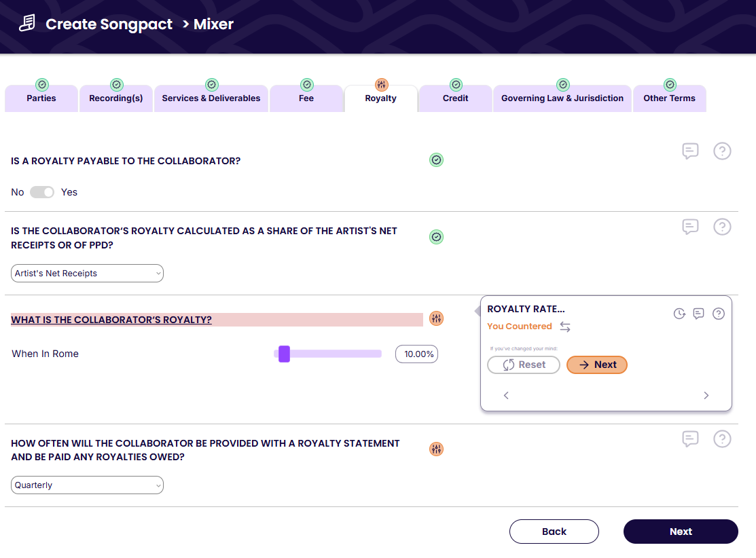This screenshot has height=558, width=756.
Task: Click orange negotiation icon for royalty statement question
Action: (x=436, y=449)
